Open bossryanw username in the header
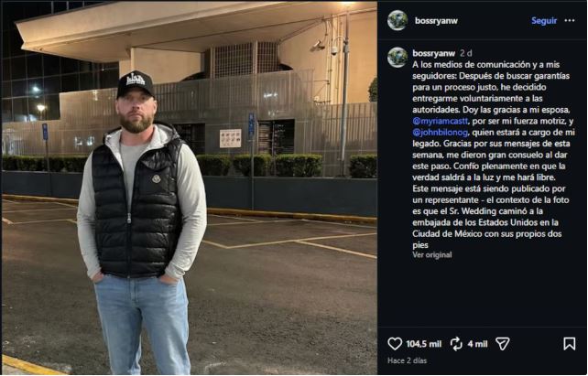 click(x=436, y=21)
